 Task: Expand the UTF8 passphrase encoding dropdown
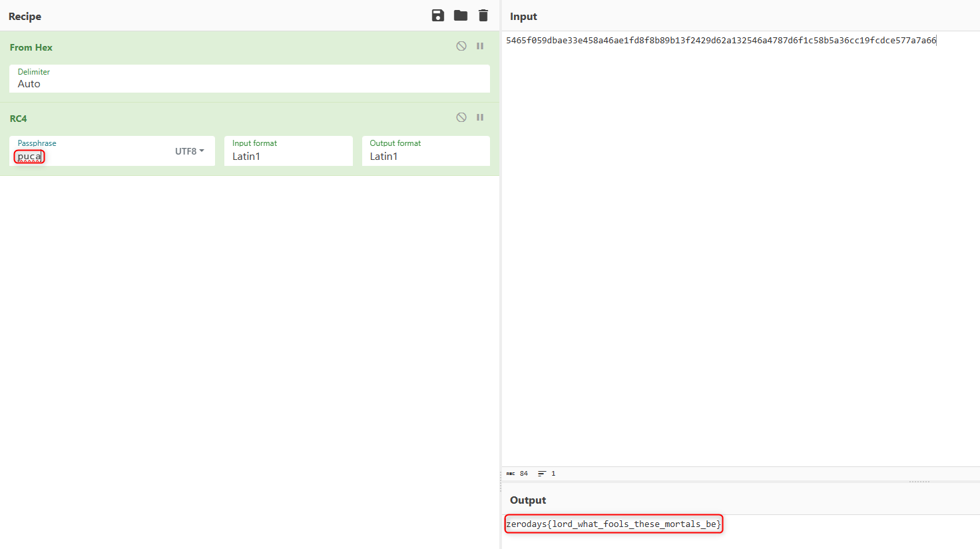[x=190, y=151]
